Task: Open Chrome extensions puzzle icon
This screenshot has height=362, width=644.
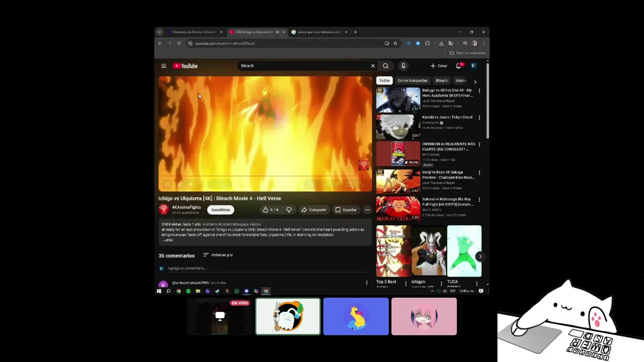Action: tap(427, 43)
